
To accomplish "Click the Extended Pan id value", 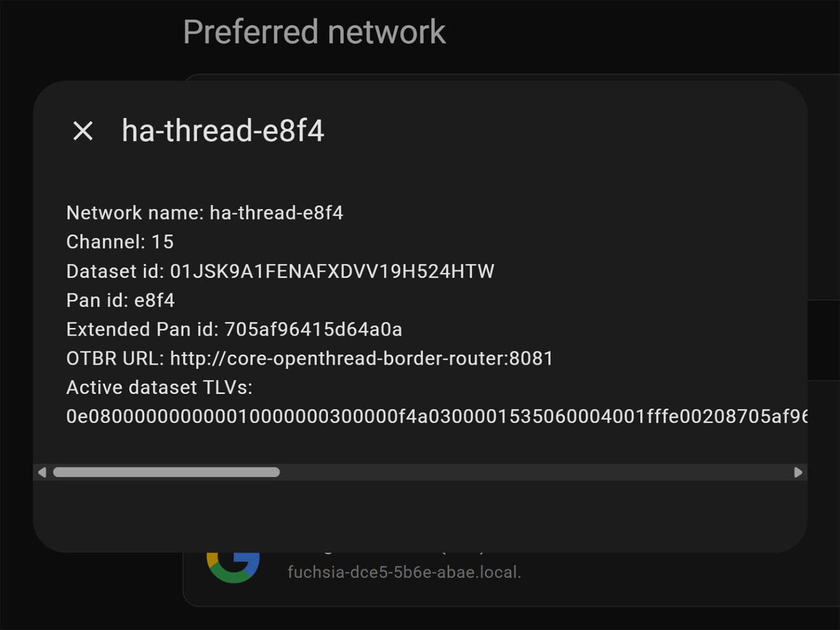I will (x=313, y=329).
